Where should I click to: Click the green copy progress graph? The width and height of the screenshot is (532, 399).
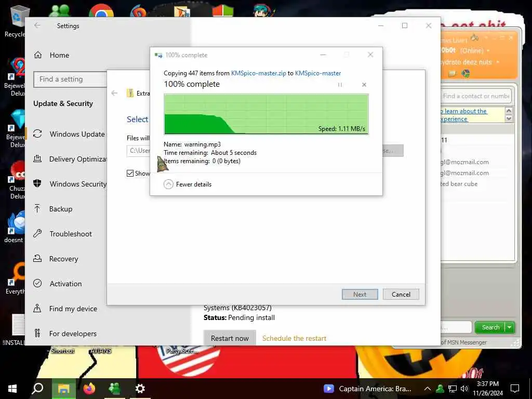[x=267, y=114]
